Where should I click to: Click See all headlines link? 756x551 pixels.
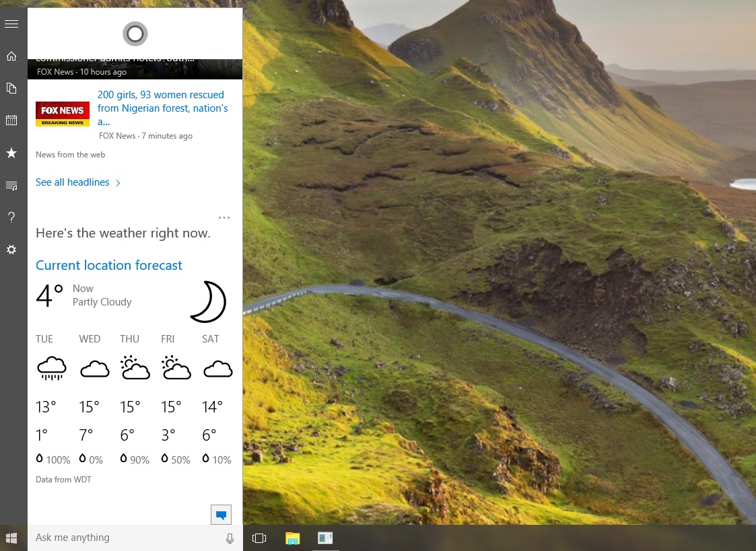73,182
